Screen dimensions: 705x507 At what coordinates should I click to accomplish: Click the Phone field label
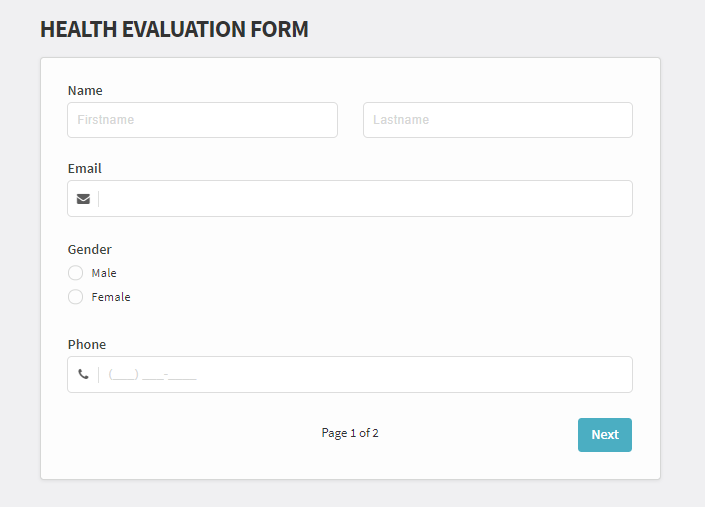tap(87, 344)
